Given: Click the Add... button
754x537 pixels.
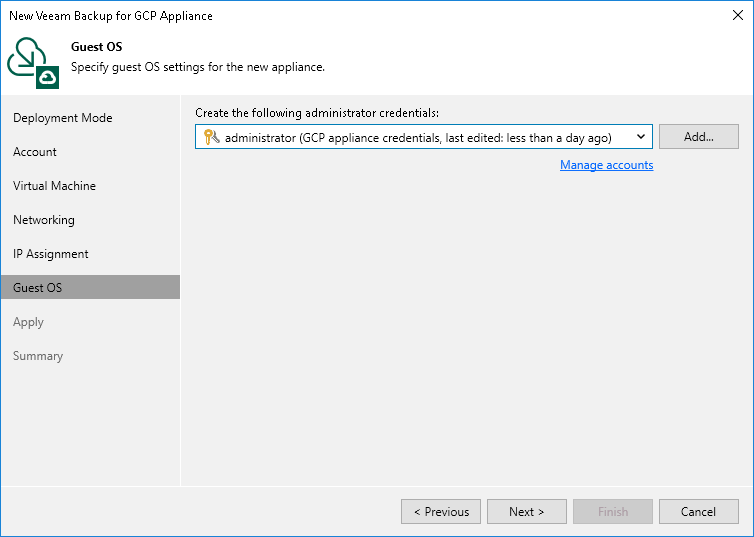Looking at the screenshot, I should tap(698, 137).
